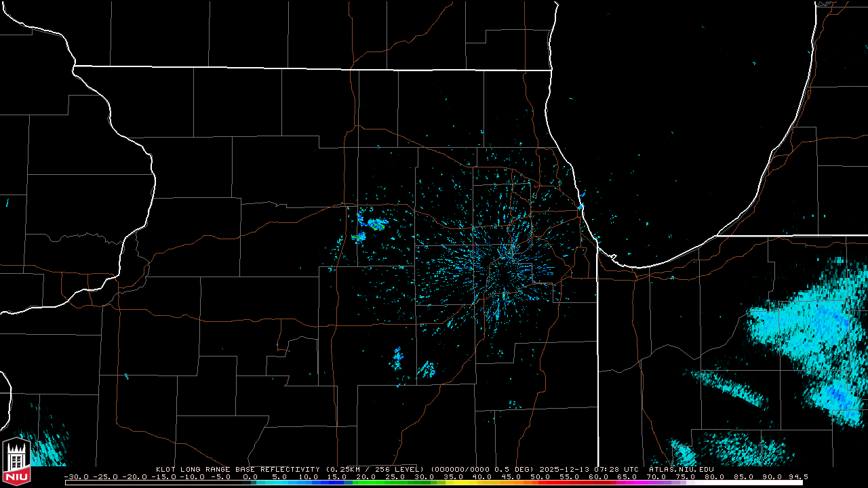Click the 94.5 scale maximum label
This screenshot has height=488, width=868.
[x=798, y=476]
